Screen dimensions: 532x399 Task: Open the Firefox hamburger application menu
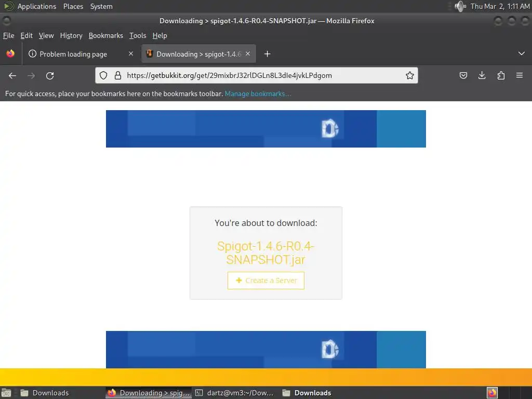coord(520,75)
